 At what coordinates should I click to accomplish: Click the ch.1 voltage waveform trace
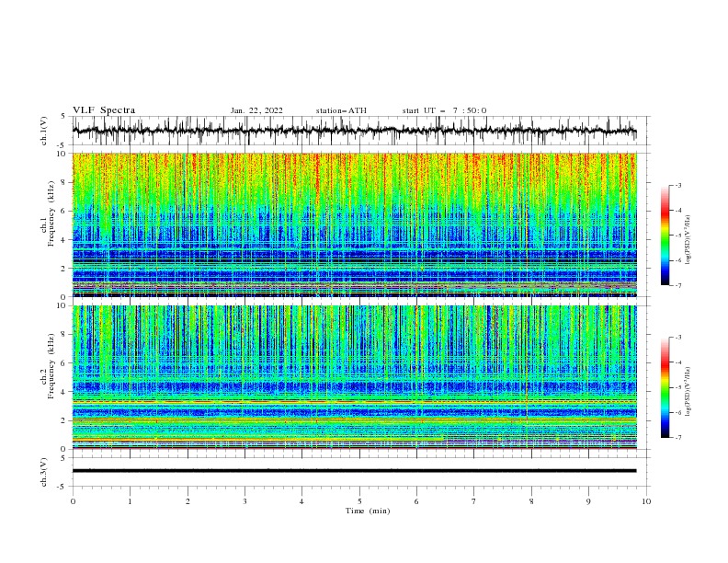(354, 131)
